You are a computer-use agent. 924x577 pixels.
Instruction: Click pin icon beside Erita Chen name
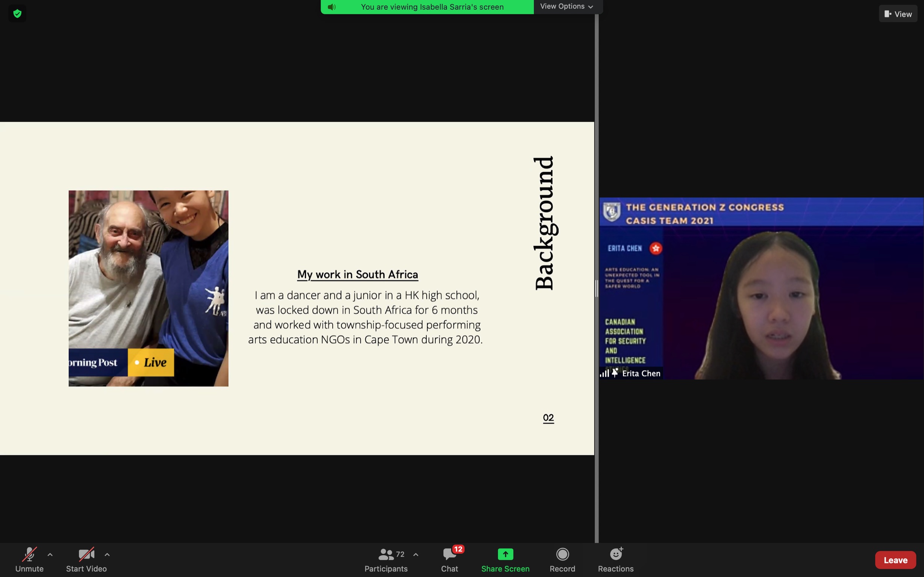[x=615, y=373]
